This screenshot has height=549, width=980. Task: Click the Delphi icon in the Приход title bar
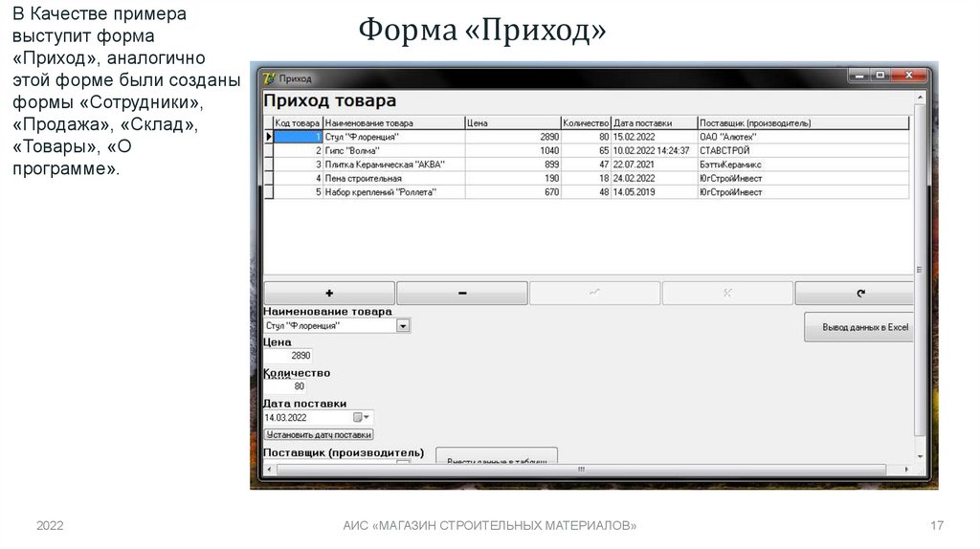coord(269,78)
